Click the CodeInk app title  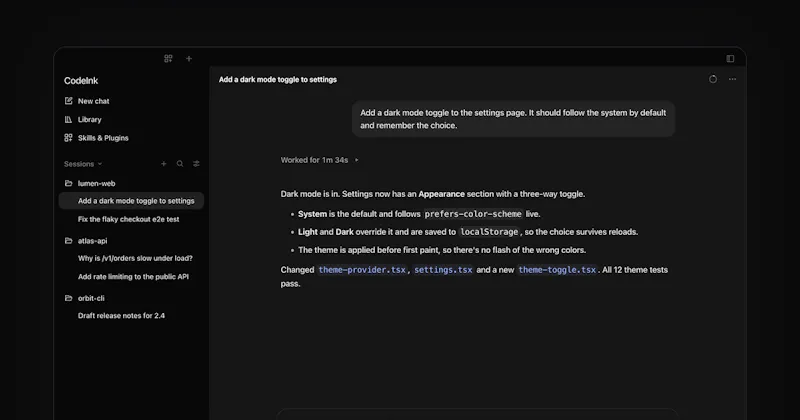[x=81, y=81]
